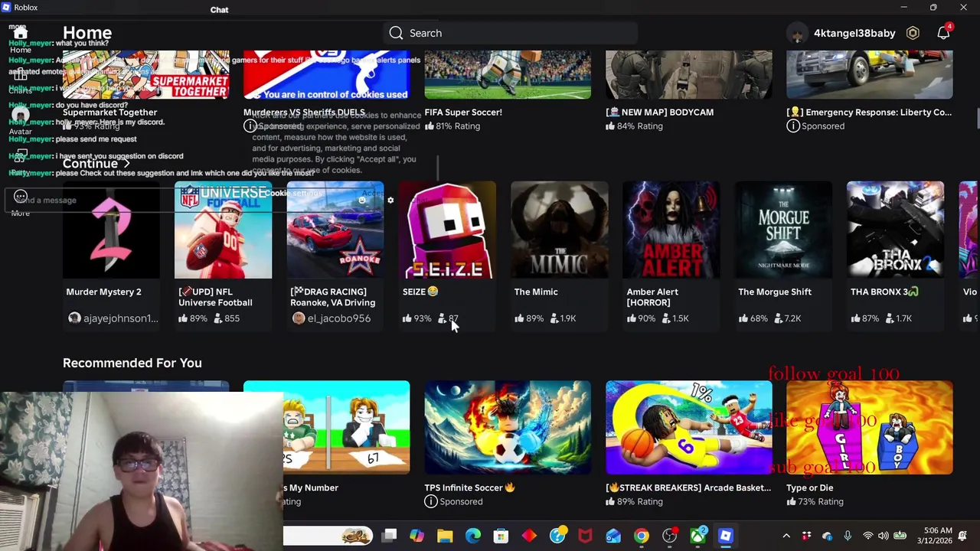Click the Roblox taskbar icon
The height and width of the screenshot is (551, 980).
[725, 536]
